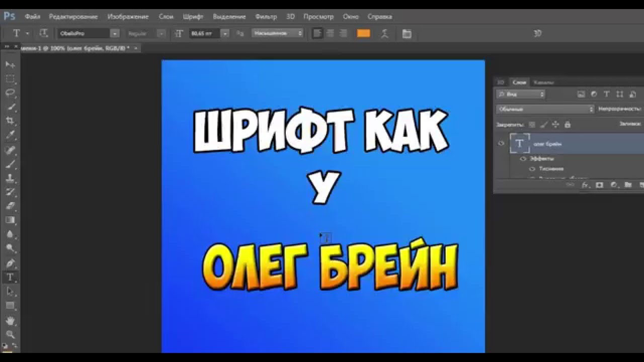Open the ObelixPro font family dropdown

(x=115, y=33)
